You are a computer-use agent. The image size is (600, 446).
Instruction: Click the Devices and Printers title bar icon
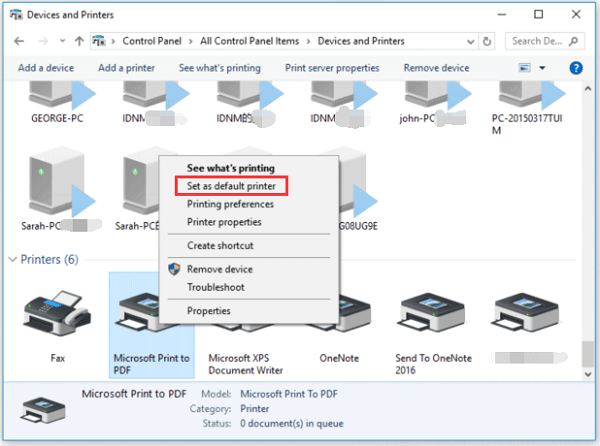pyautogui.click(x=16, y=15)
